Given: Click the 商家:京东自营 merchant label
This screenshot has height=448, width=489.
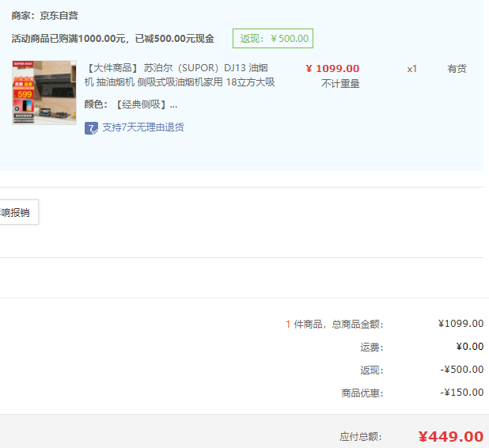Looking at the screenshot, I should pyautogui.click(x=44, y=16).
